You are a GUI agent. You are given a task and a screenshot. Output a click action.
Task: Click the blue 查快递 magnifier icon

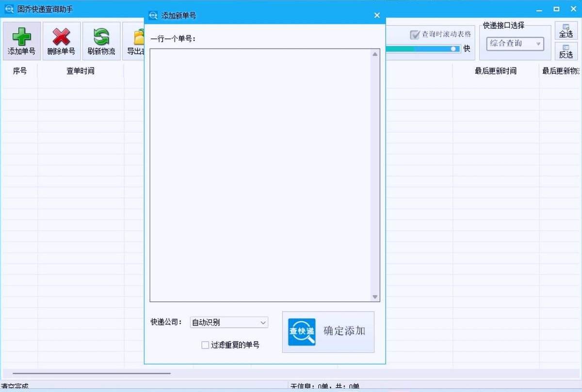pyautogui.click(x=302, y=332)
